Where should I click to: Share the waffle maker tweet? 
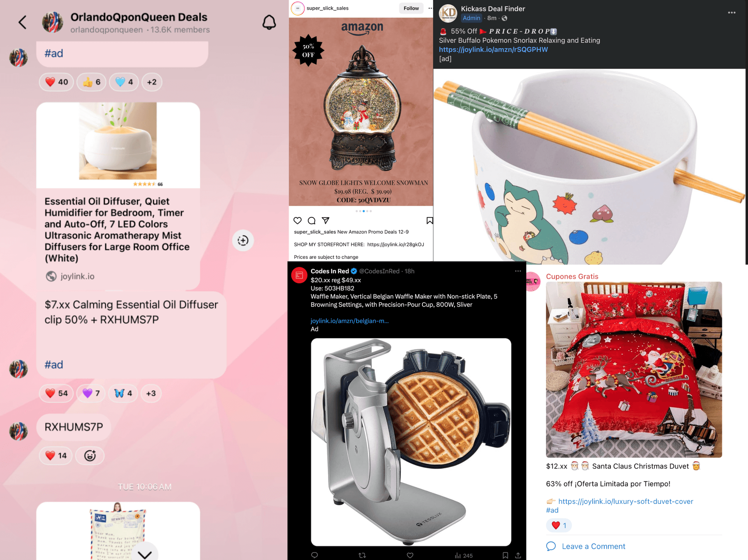click(x=518, y=555)
